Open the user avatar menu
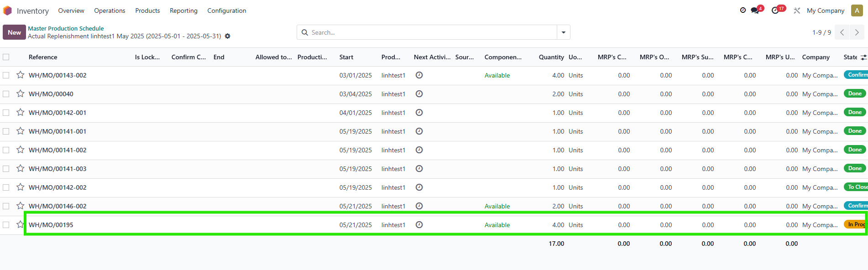Screen dimensions: 868x270 (x=857, y=10)
